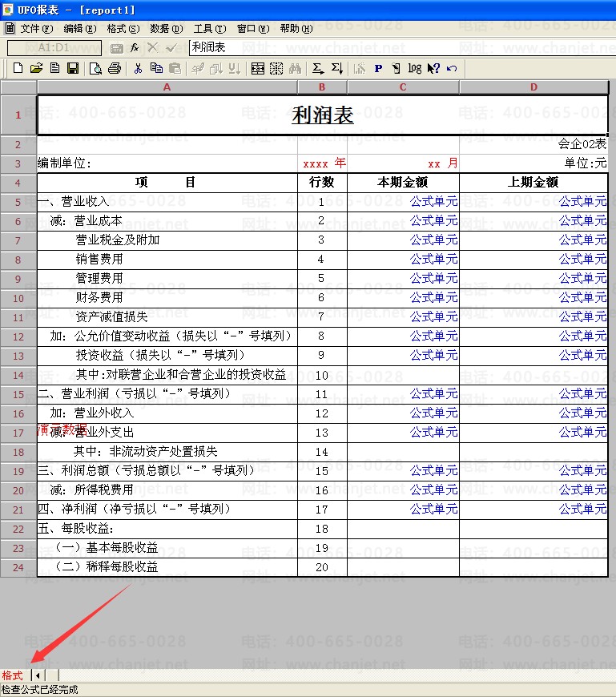Viewport: 616px width, 697px height.
Task: Click the 上期金额 header cell
Action: coord(533,182)
